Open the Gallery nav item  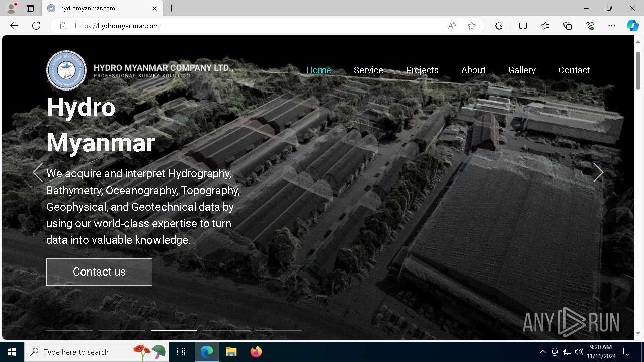pyautogui.click(x=522, y=70)
